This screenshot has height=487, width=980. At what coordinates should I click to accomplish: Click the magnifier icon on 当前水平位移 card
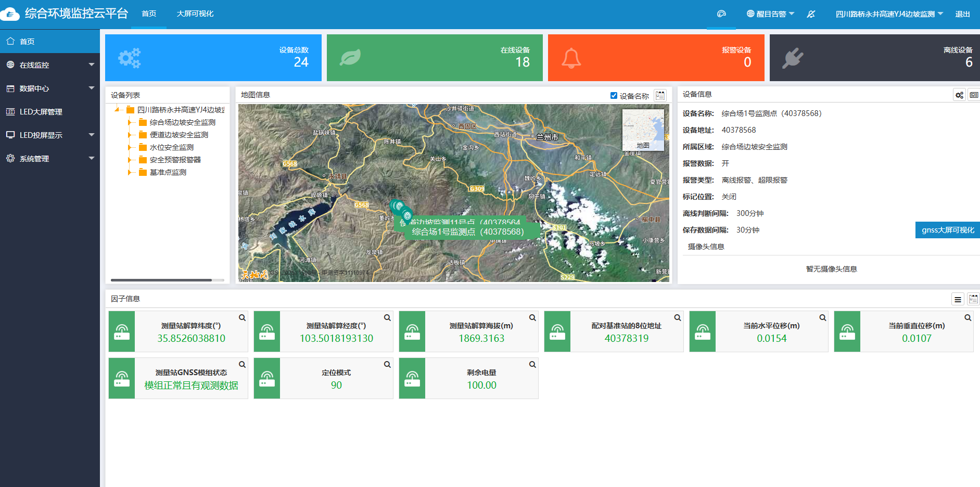823,318
